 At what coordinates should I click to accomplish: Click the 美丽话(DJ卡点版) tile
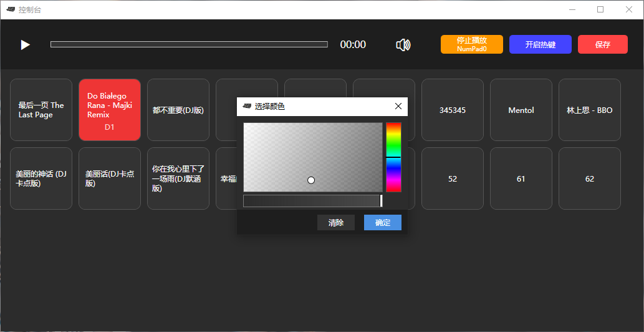[110, 178]
